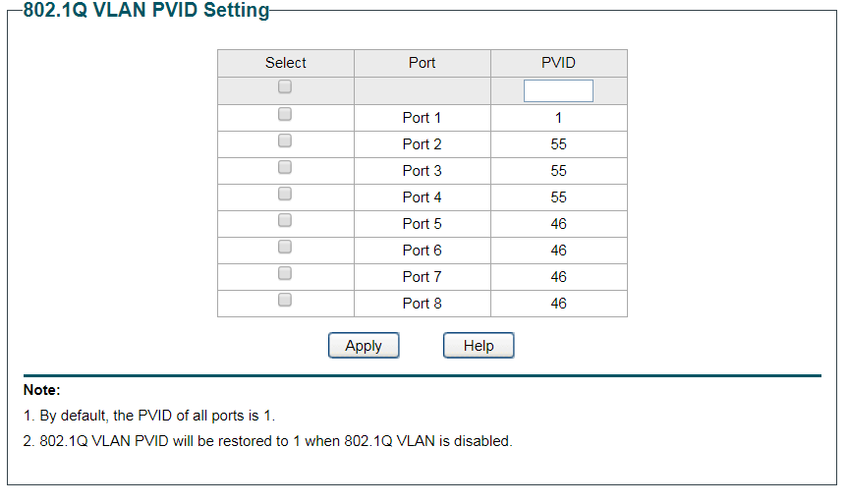The image size is (848, 504).
Task: Click the Select column header
Action: click(x=286, y=63)
